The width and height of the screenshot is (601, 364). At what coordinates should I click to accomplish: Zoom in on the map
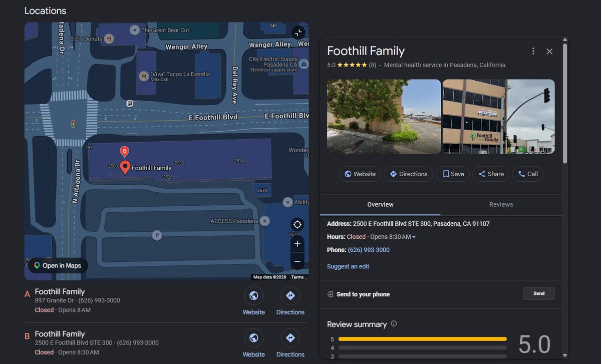[297, 244]
